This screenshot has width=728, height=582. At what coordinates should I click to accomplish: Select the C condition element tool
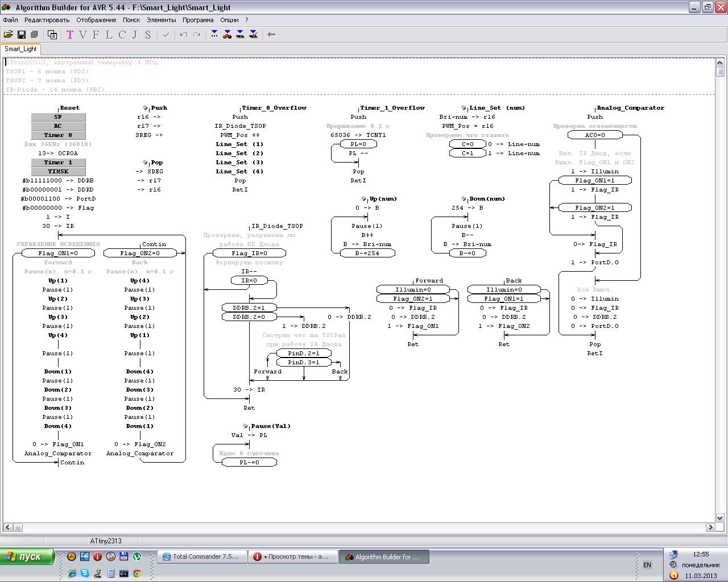[x=122, y=35]
